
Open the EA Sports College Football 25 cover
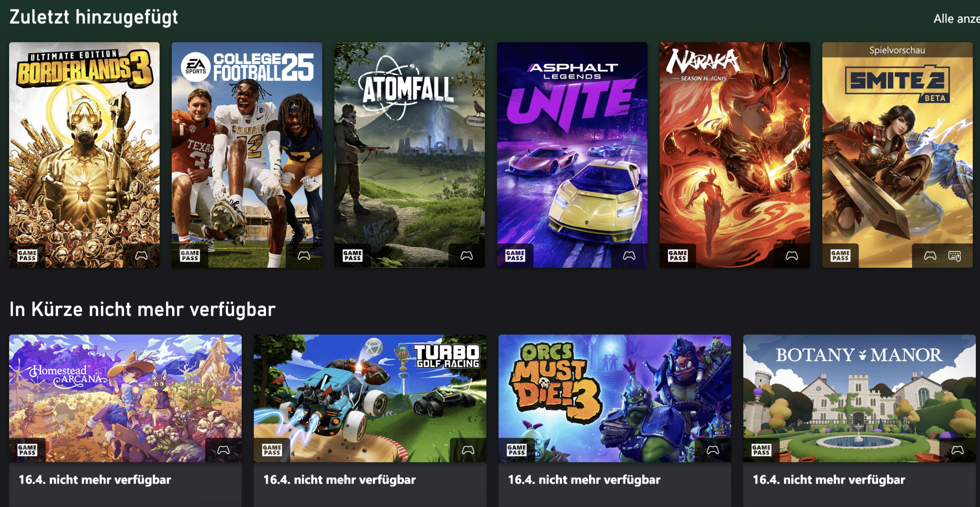pos(247,154)
